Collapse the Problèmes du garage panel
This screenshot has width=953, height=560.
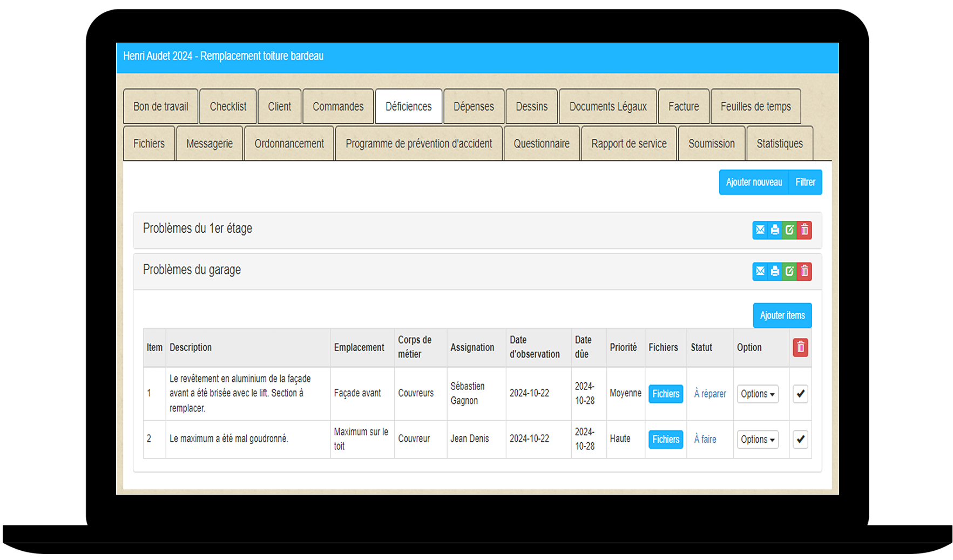(x=192, y=270)
